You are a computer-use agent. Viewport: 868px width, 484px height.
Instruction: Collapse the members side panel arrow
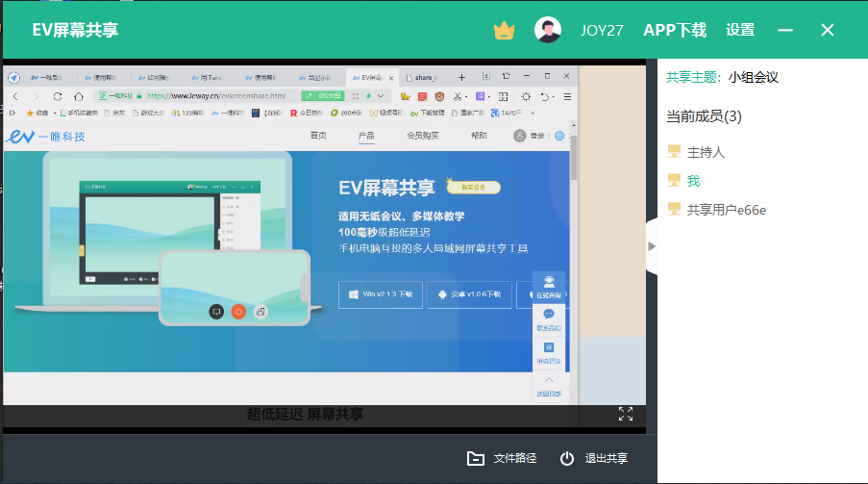652,246
